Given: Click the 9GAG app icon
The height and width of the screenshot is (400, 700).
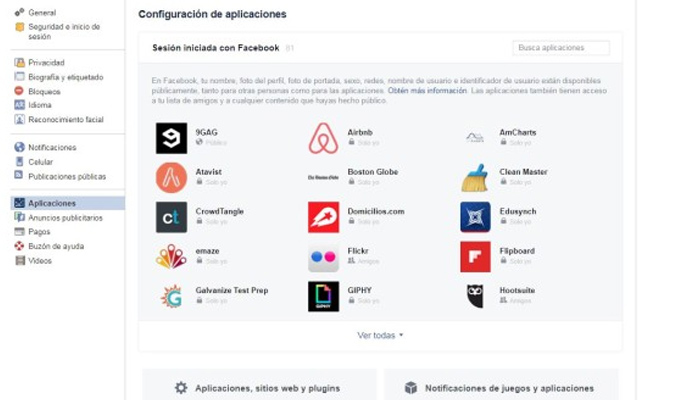Looking at the screenshot, I should (x=171, y=138).
